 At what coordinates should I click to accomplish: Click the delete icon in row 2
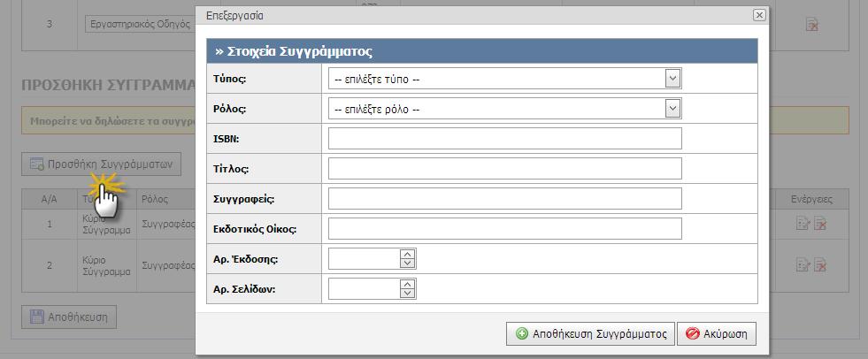[820, 265]
